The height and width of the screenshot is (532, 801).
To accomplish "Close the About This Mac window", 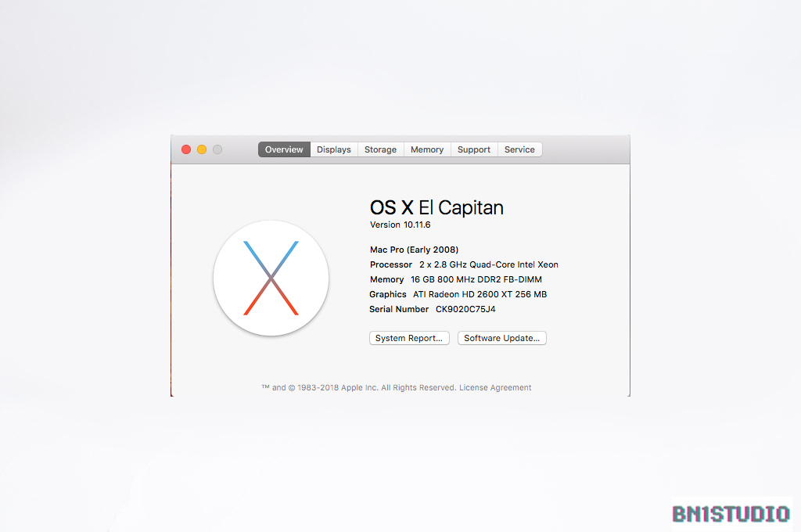I will coord(186,149).
